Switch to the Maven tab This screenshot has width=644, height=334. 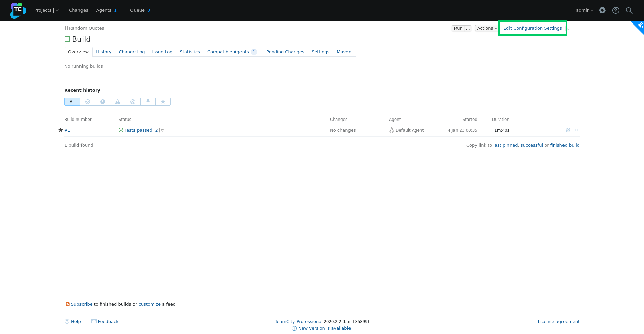click(344, 52)
